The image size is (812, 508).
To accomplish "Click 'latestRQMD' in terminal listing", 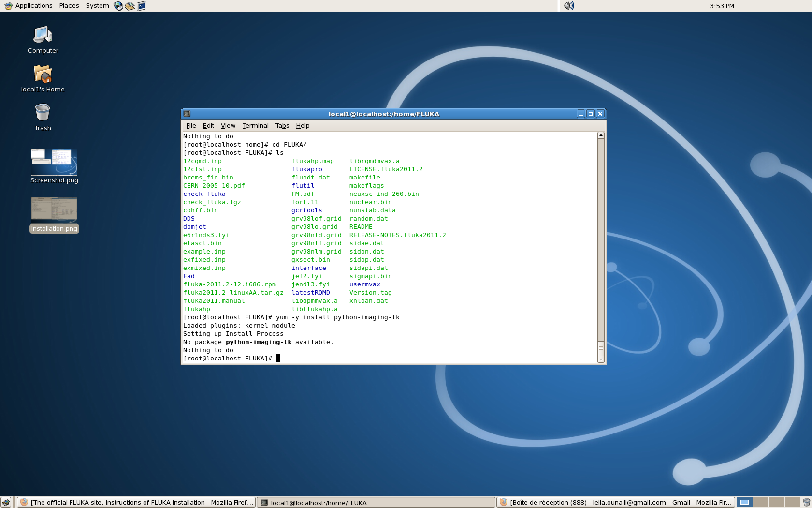I will click(311, 293).
